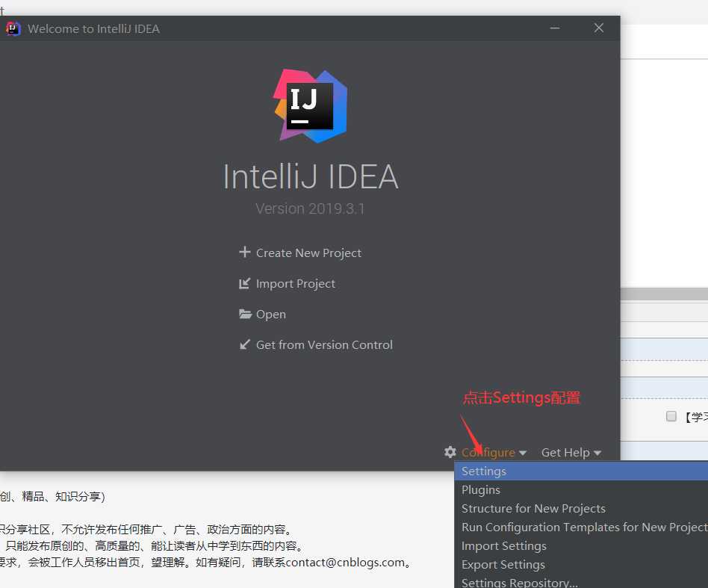Select Get from Version Control
Viewport: 708px width, 588px height.
324,345
